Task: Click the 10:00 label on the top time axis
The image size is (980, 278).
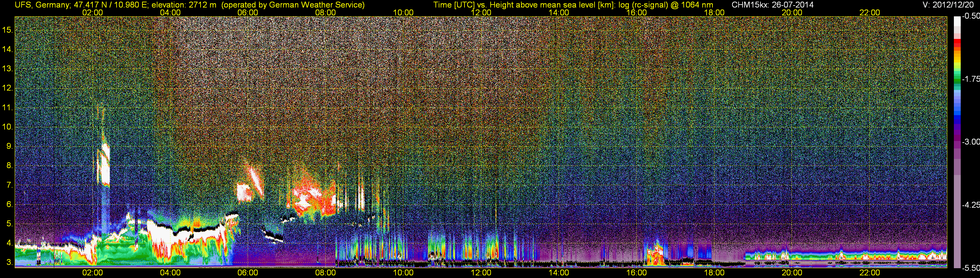Action: (403, 12)
